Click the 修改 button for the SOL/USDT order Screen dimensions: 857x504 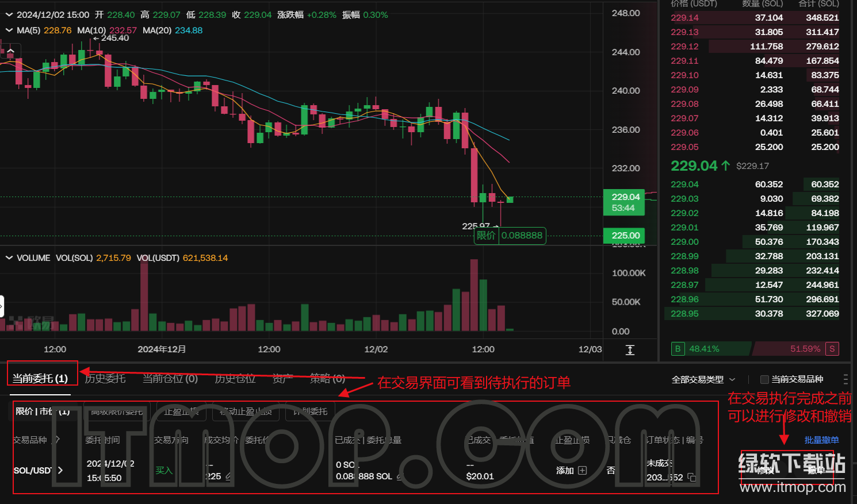765,471
